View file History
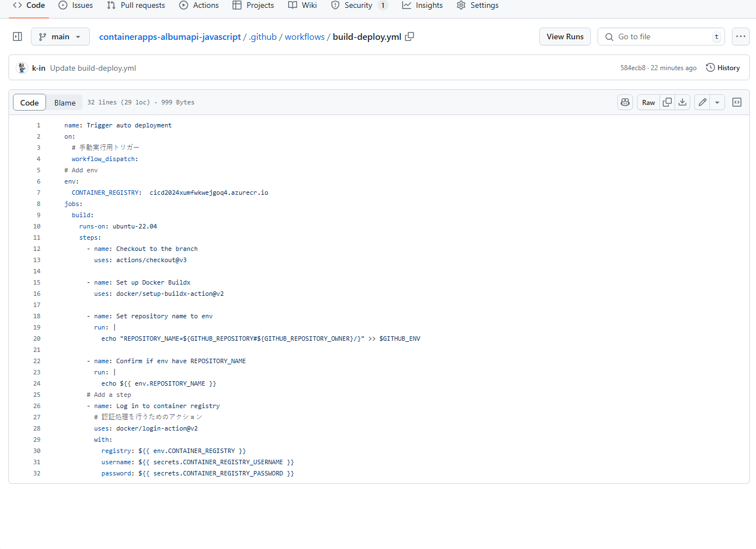Image resolution: width=756 pixels, height=549 pixels. (x=723, y=68)
